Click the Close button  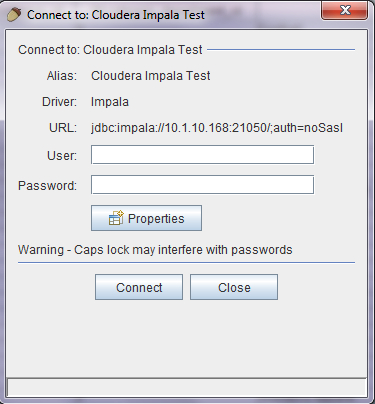(x=234, y=287)
